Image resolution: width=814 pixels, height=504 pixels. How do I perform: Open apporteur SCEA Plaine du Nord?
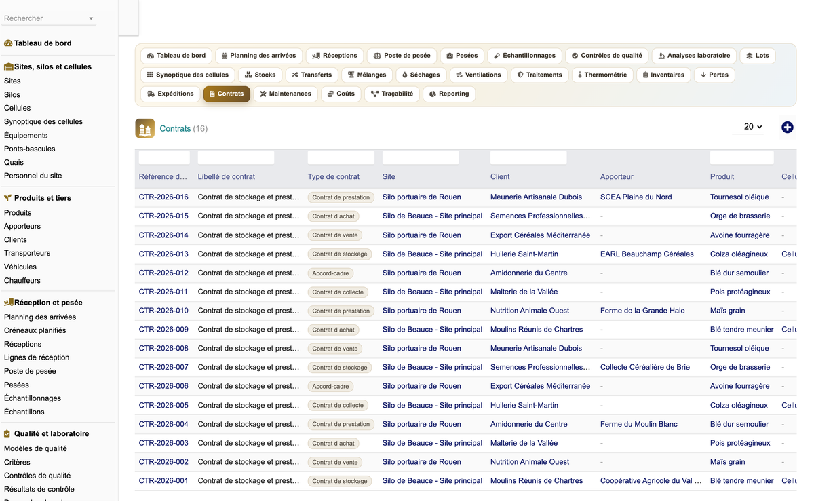636,197
